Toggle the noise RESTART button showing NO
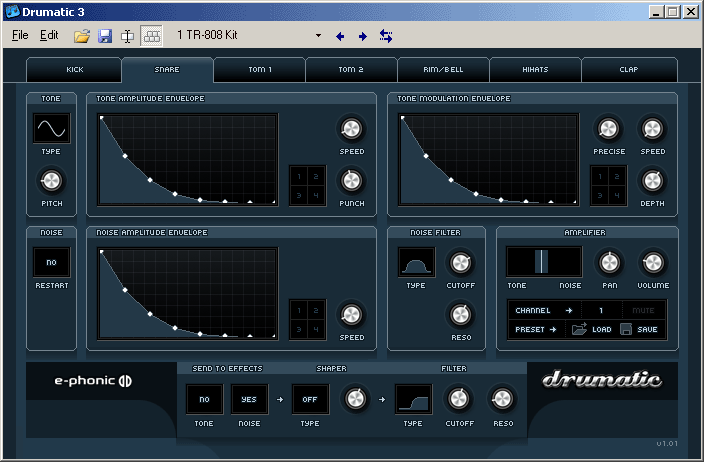This screenshot has height=462, width=704. pyautogui.click(x=52, y=262)
